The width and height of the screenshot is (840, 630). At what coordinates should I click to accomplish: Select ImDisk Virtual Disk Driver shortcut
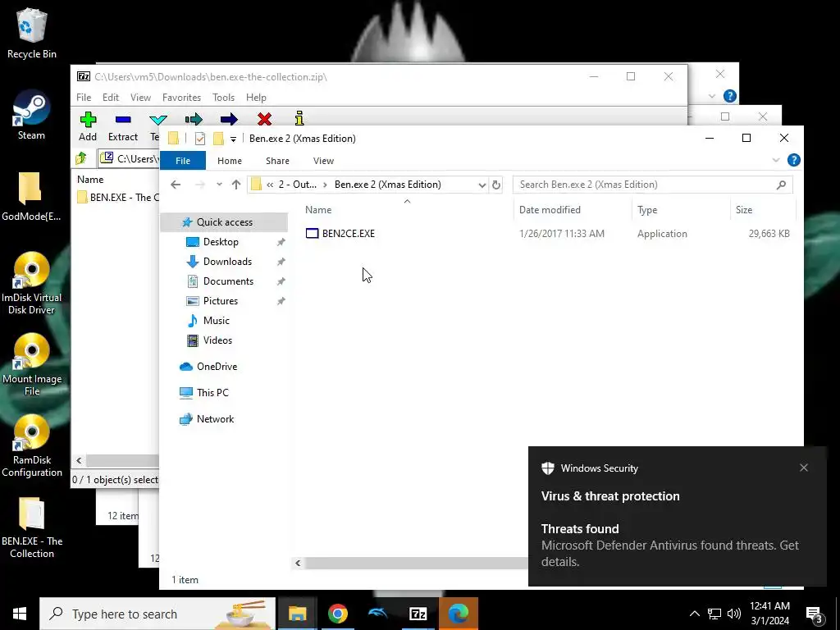click(32, 283)
